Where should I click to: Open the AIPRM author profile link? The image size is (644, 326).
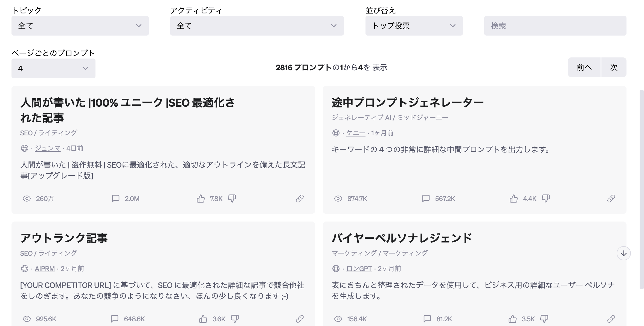tap(45, 269)
